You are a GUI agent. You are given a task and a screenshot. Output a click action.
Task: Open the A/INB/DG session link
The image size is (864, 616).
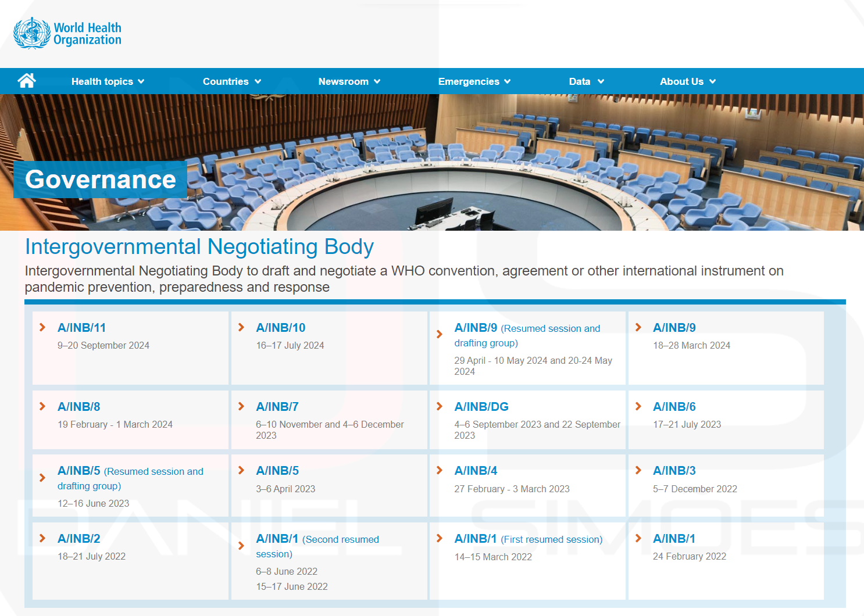(x=481, y=407)
